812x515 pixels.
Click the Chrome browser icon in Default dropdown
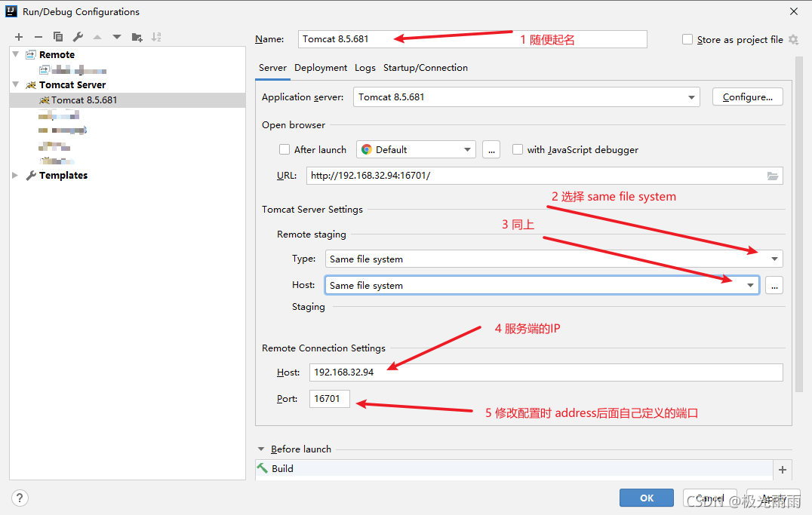(x=367, y=149)
